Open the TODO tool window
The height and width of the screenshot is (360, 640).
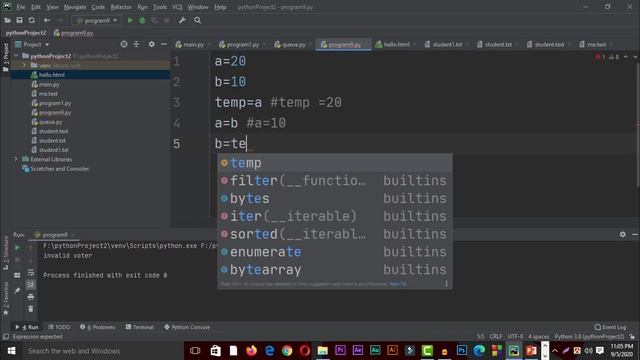(x=59, y=327)
